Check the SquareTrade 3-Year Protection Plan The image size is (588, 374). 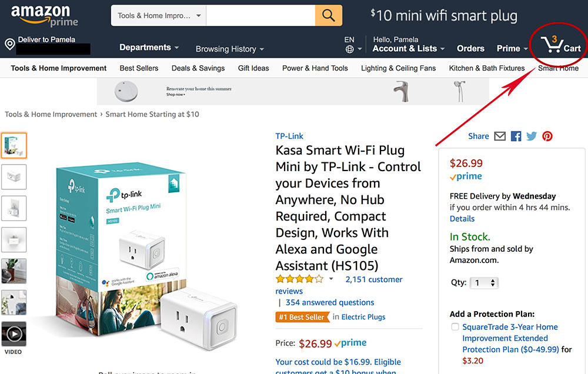coord(455,326)
